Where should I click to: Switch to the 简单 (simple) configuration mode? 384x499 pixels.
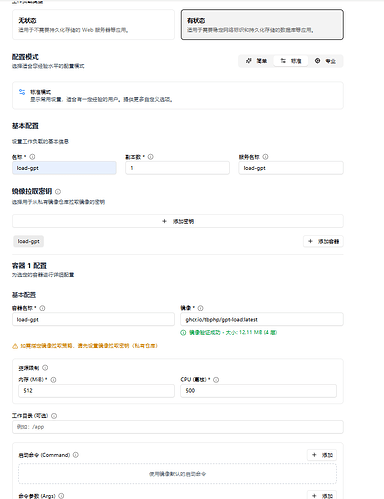(256, 61)
